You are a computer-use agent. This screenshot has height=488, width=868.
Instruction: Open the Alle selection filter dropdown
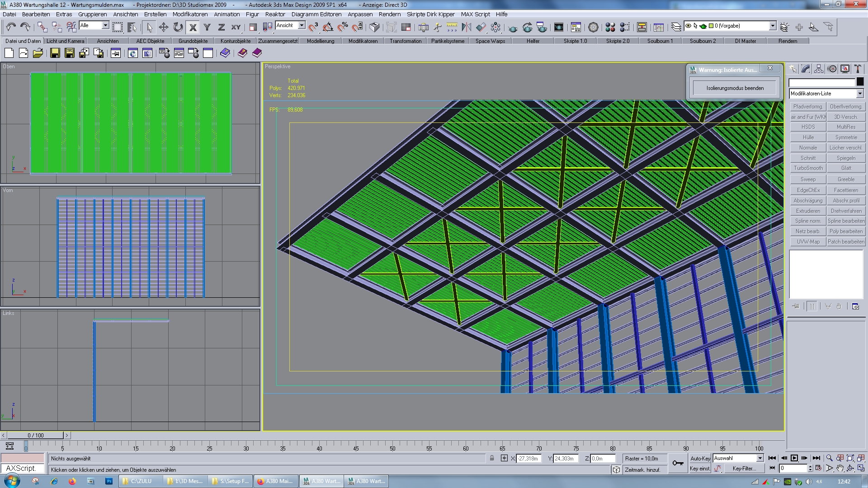[105, 25]
